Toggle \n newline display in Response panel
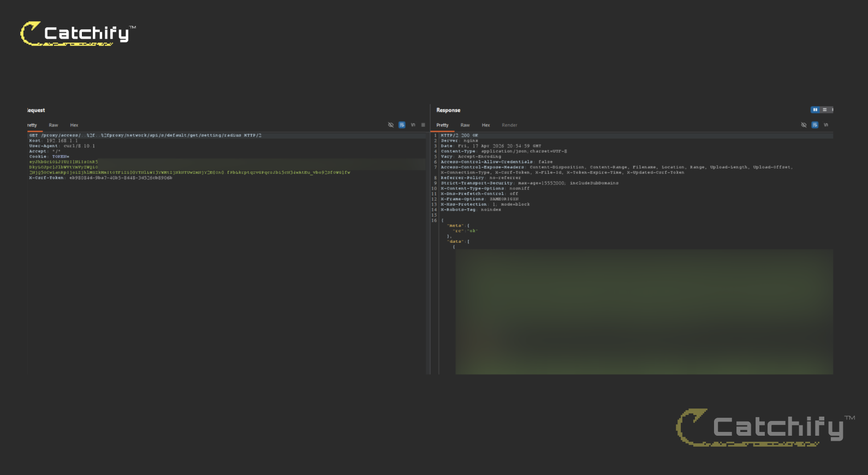The height and width of the screenshot is (475, 868). (826, 125)
